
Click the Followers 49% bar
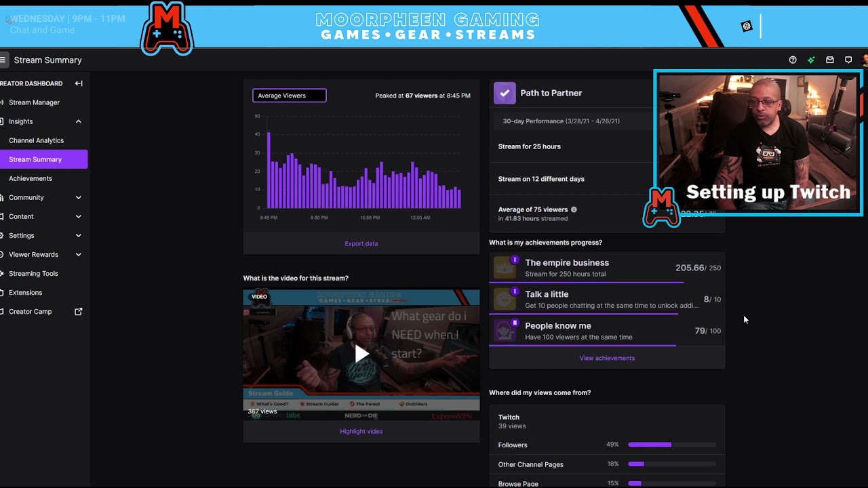(x=671, y=445)
